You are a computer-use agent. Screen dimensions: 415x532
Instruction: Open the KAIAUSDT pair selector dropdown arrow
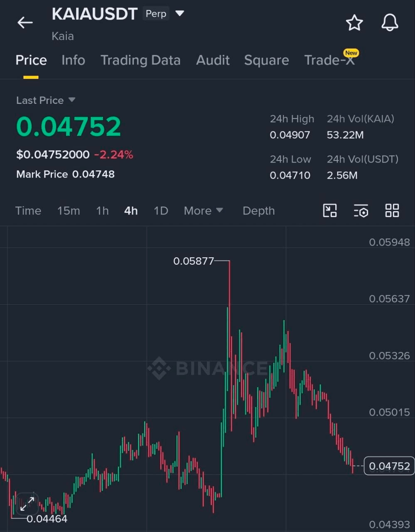coord(179,14)
